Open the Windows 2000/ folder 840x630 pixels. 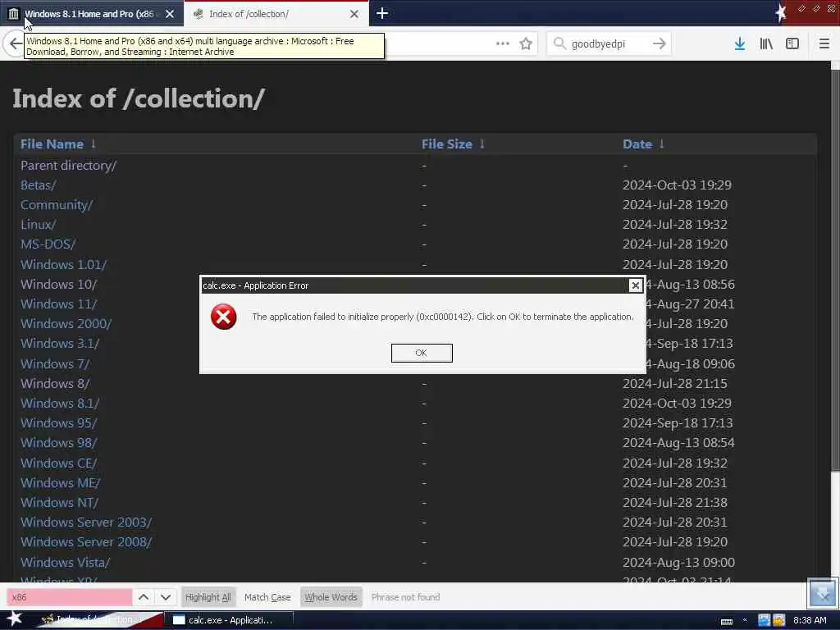pos(66,324)
